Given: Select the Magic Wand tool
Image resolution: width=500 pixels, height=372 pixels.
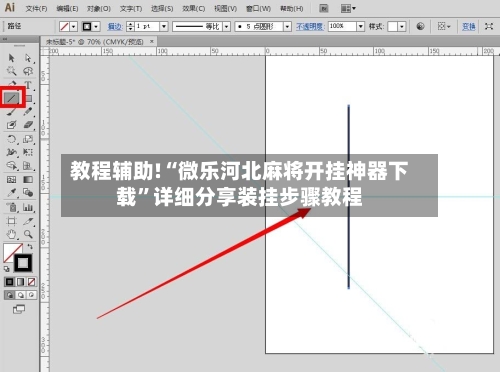Looking at the screenshot, I should 11,71.
